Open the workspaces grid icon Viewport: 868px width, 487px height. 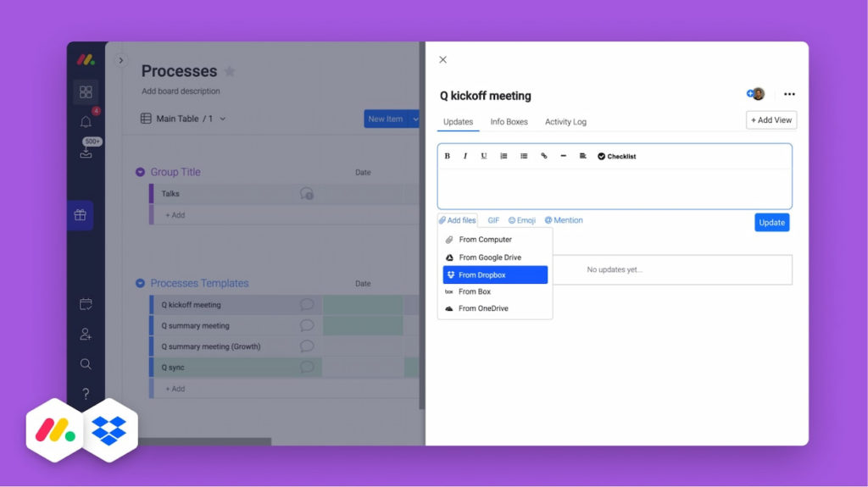86,91
